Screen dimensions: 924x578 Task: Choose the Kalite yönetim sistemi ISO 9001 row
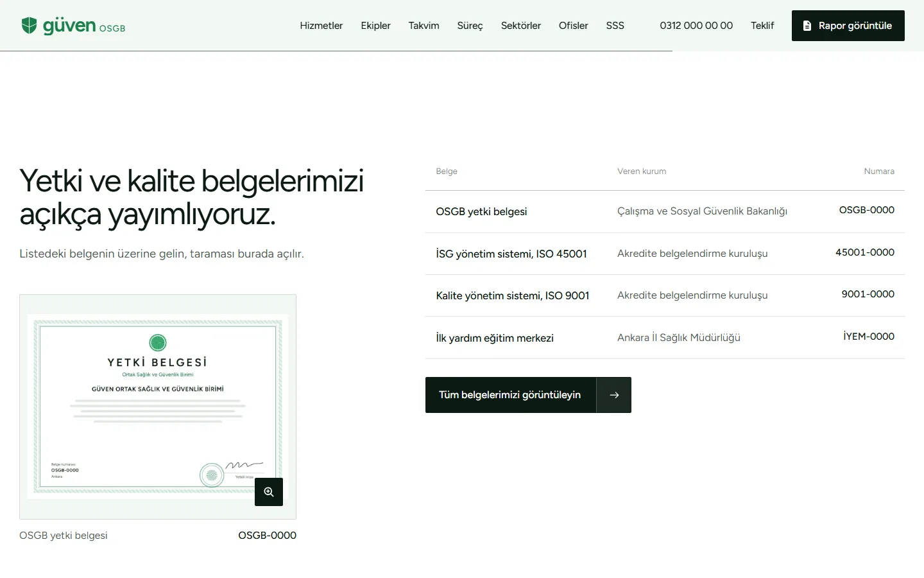665,295
